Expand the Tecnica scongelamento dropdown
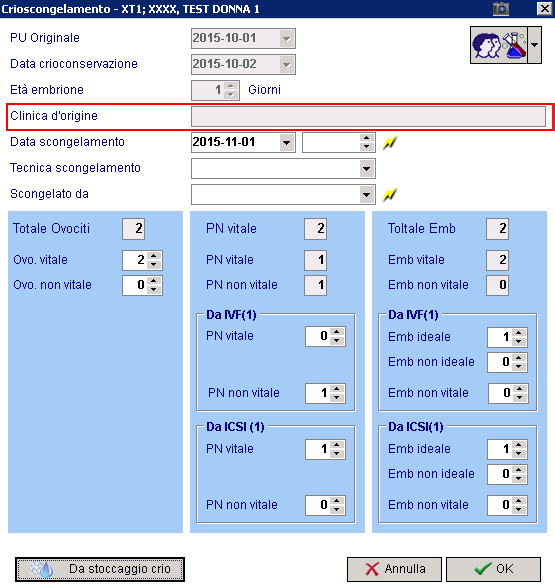The image size is (555, 587). [367, 169]
